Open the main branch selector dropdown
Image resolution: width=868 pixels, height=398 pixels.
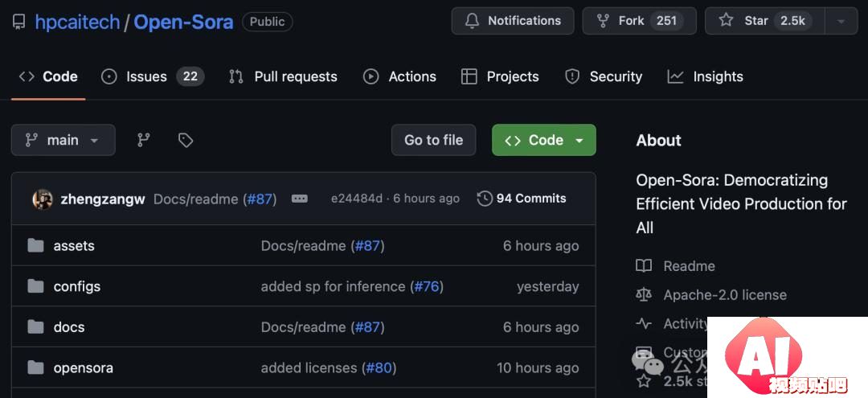(63, 140)
